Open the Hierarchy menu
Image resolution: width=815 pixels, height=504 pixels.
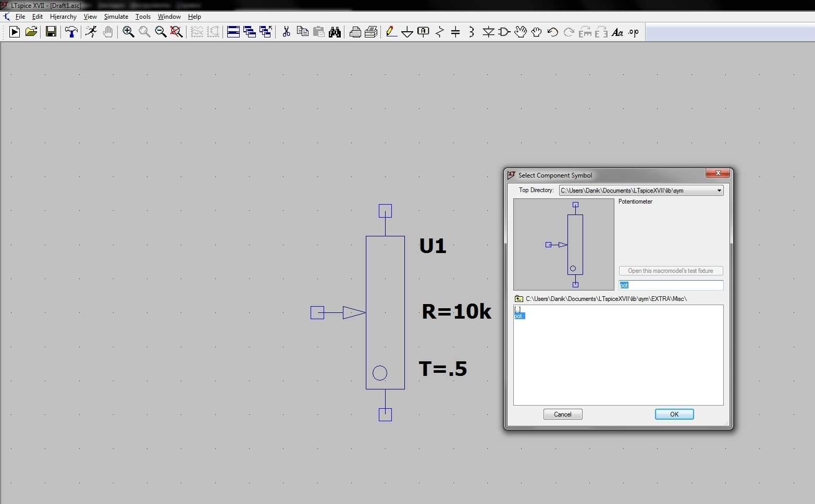click(x=63, y=17)
